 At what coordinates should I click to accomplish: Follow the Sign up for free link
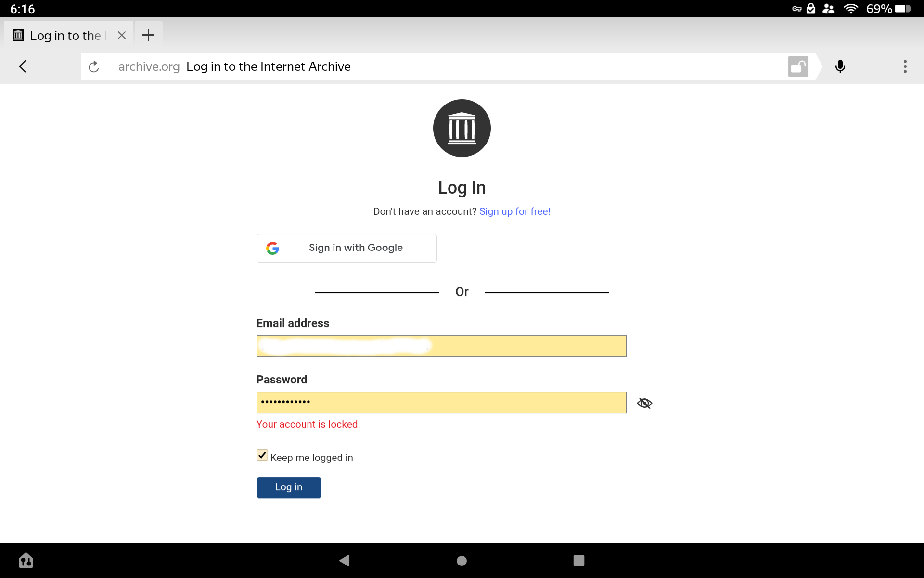515,211
